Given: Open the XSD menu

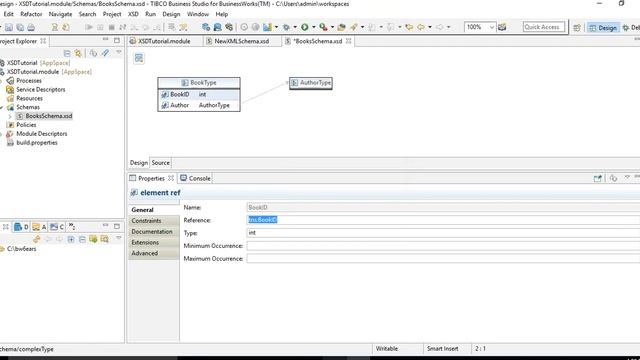Looking at the screenshot, I should tap(133, 14).
